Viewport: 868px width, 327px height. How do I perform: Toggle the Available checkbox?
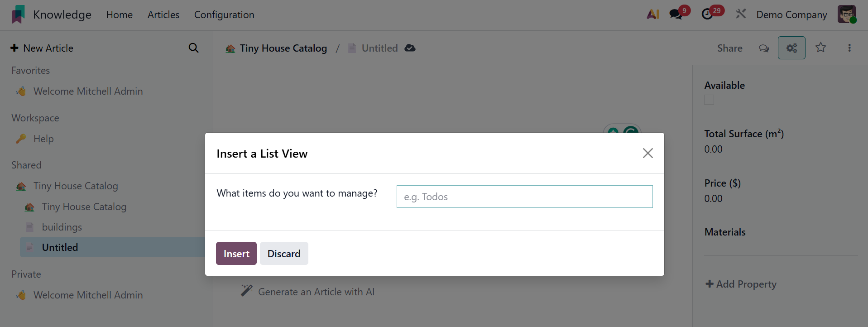tap(709, 100)
